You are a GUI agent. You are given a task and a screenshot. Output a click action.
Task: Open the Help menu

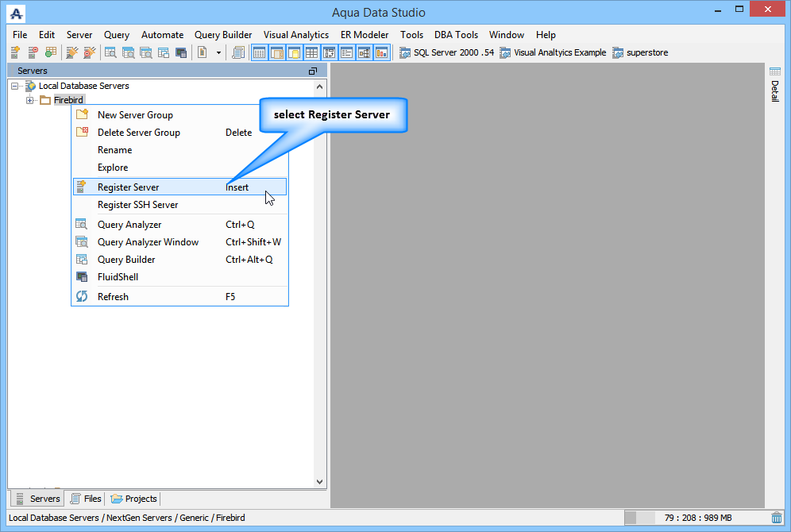[546, 35]
